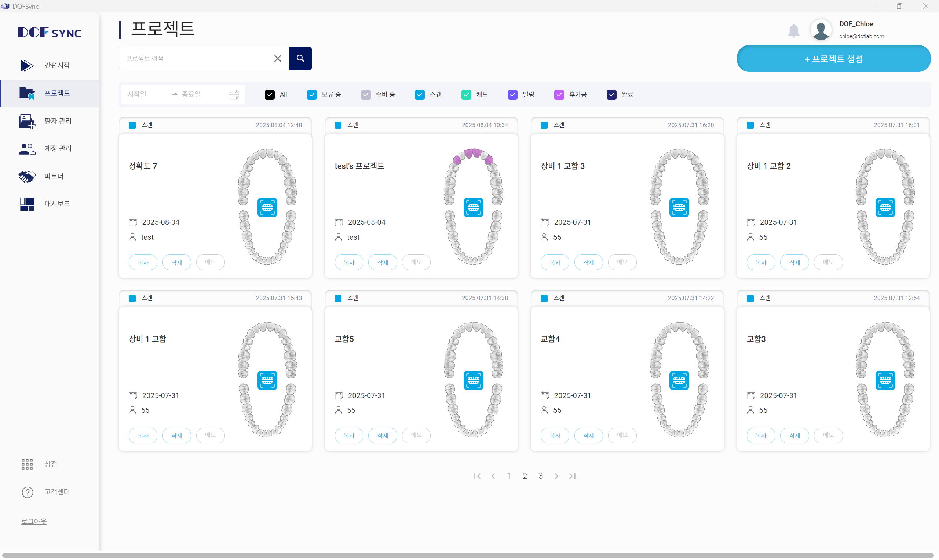Click 로그아웃 link
This screenshot has width=939, height=560.
tap(34, 521)
